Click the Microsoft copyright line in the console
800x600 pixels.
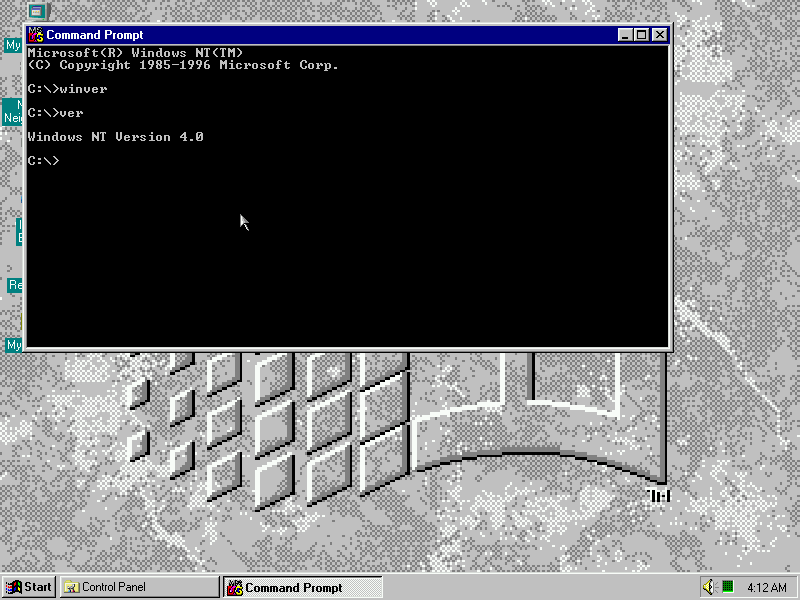point(183,65)
